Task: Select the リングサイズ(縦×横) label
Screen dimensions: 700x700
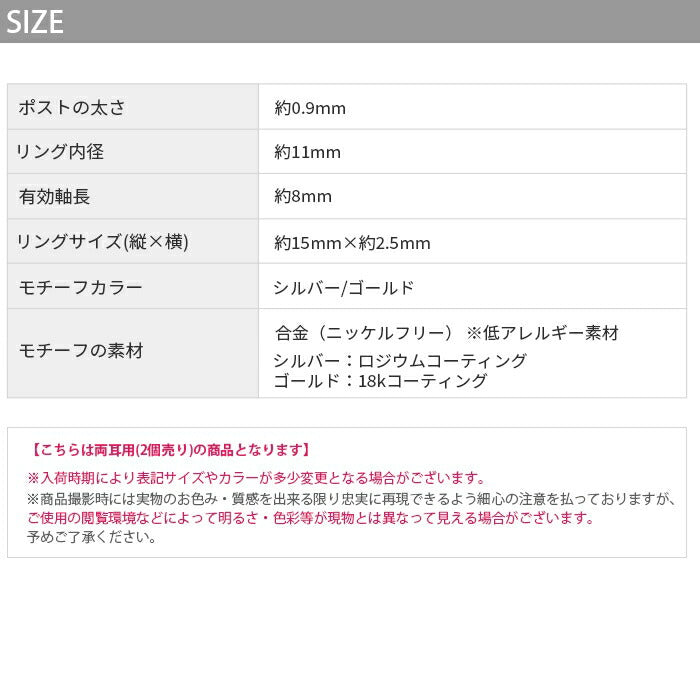Action: point(104,242)
